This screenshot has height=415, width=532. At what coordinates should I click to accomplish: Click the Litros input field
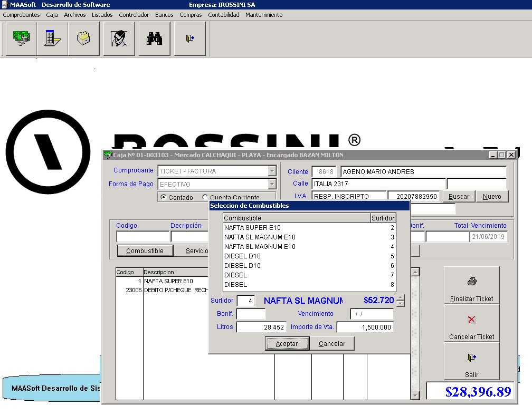[x=261, y=327]
